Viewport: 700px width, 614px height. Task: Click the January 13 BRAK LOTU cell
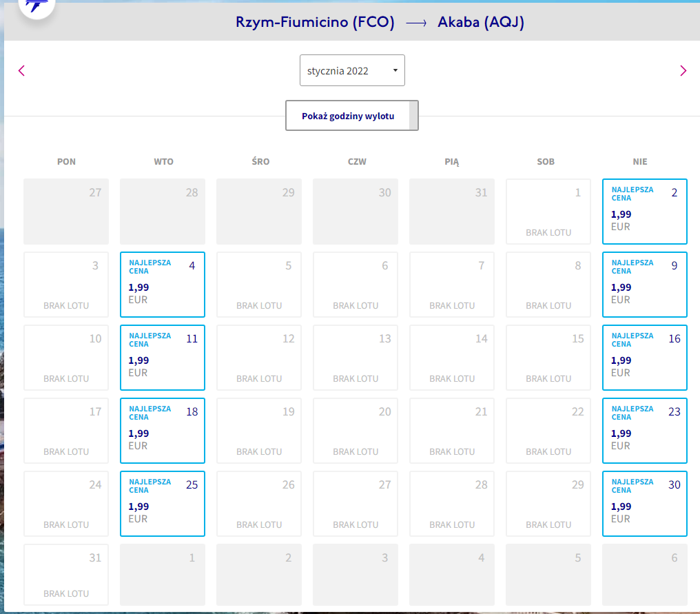point(356,358)
